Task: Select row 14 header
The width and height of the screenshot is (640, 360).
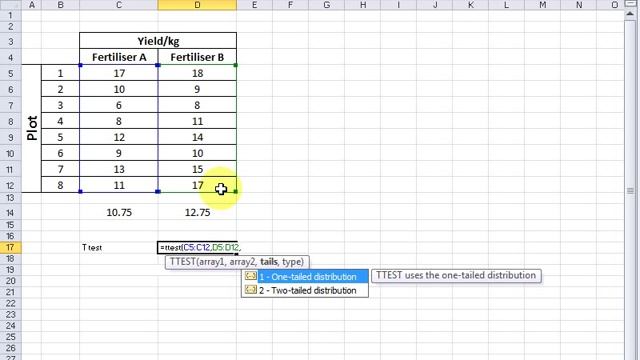Action: [x=10, y=213]
